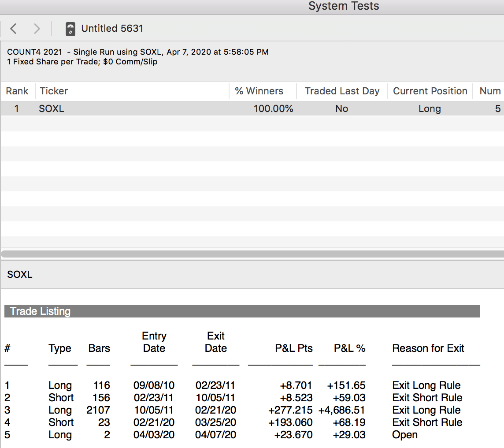Viewport: 504px width, 448px height.
Task: Sort by the Ticker column header
Action: tap(54, 91)
